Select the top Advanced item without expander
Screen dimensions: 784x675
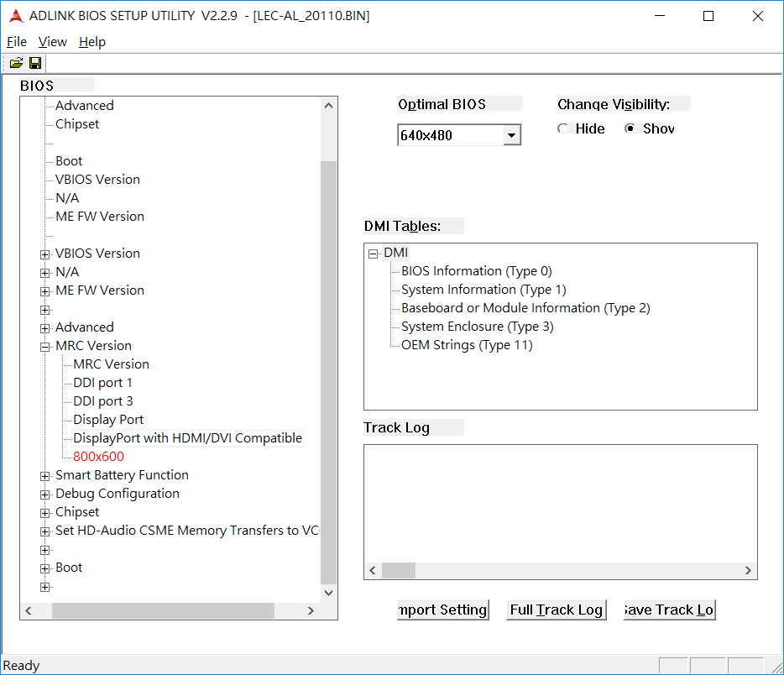(85, 106)
